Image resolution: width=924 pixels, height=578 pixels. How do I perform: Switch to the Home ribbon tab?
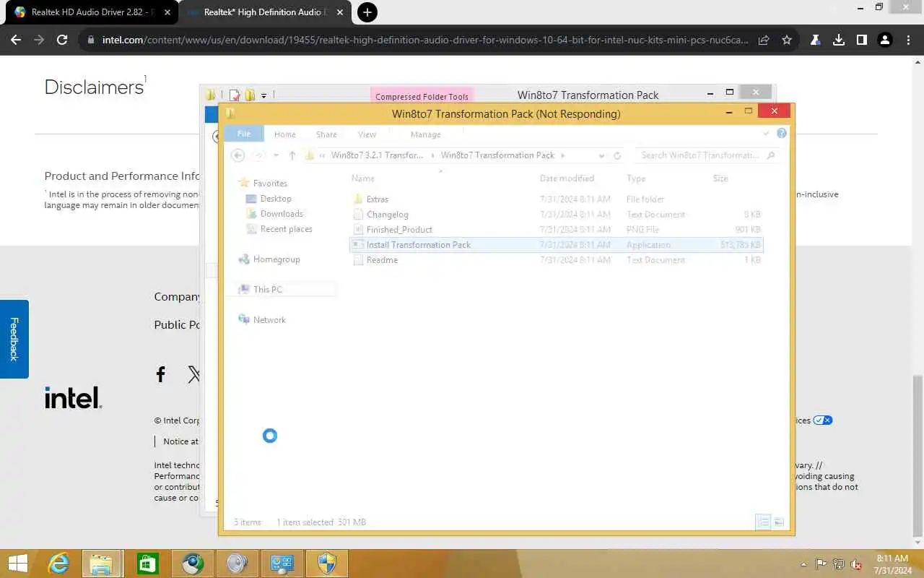tap(285, 134)
